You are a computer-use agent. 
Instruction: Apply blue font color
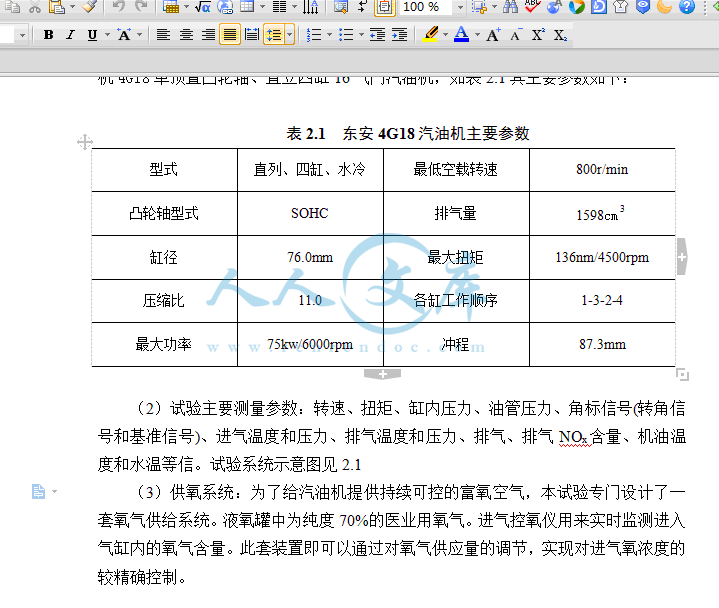click(461, 35)
